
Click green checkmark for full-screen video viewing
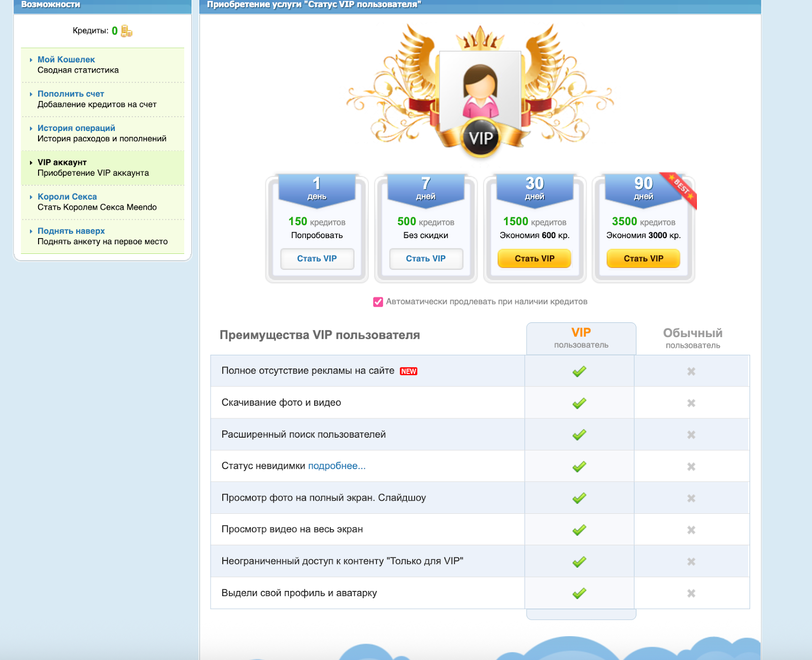[x=579, y=530]
